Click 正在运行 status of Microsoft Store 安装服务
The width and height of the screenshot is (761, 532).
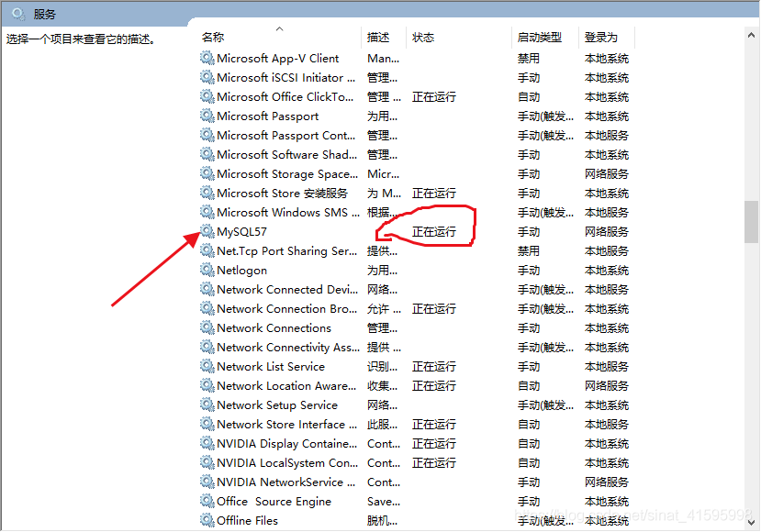click(434, 193)
